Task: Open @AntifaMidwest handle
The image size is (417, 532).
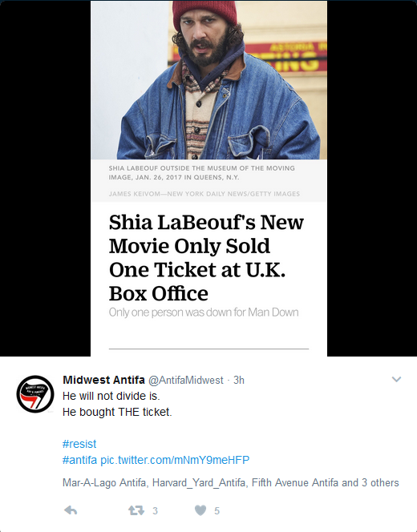Action: click(186, 381)
